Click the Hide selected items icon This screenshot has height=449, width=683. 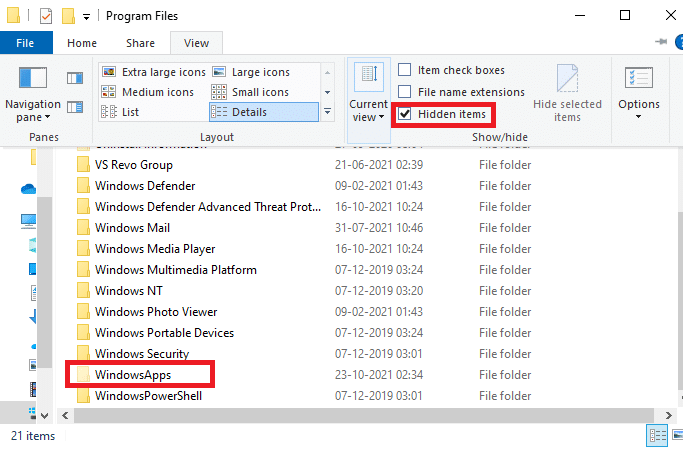pyautogui.click(x=567, y=93)
